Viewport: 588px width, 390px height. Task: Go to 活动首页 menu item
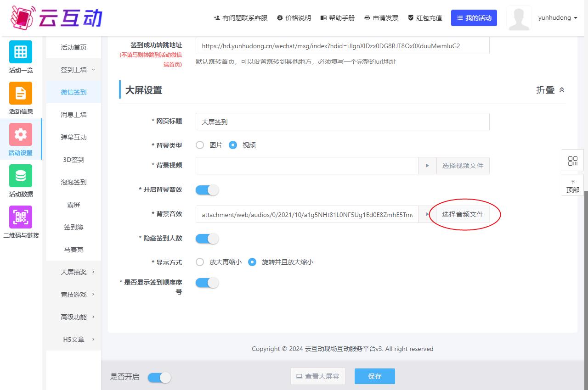coord(73,47)
